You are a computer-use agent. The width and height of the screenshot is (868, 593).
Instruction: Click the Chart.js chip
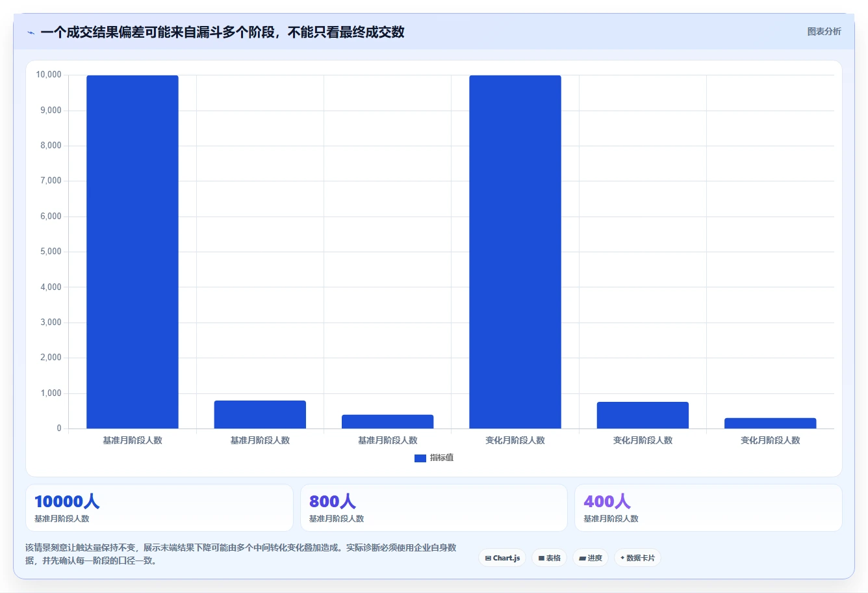pos(502,558)
